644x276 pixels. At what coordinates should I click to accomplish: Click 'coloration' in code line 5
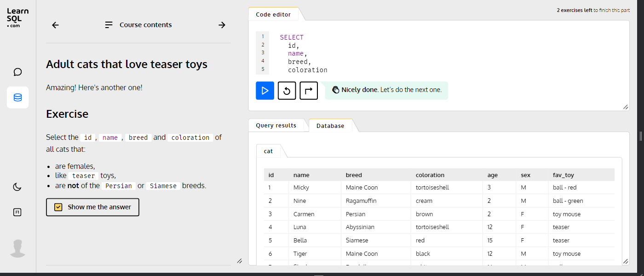(x=308, y=70)
